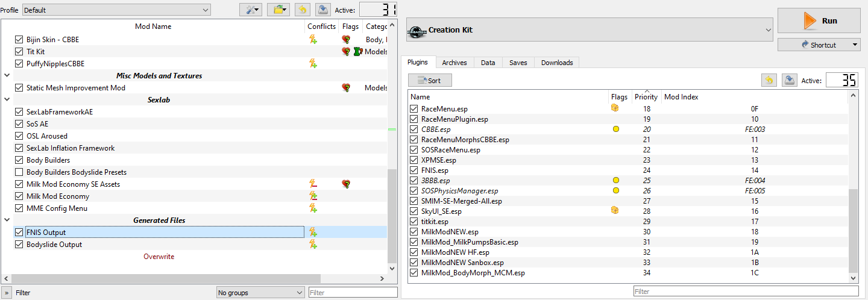868x300 pixels.
Task: Click the conflict lightning icon for Bijin Skin - CBBE
Action: pyautogui.click(x=313, y=40)
